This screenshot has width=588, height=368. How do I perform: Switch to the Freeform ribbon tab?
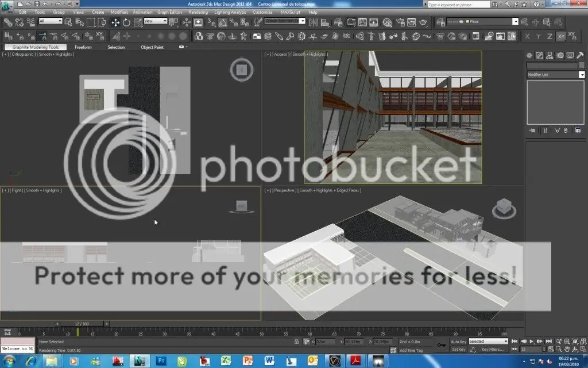click(x=83, y=47)
